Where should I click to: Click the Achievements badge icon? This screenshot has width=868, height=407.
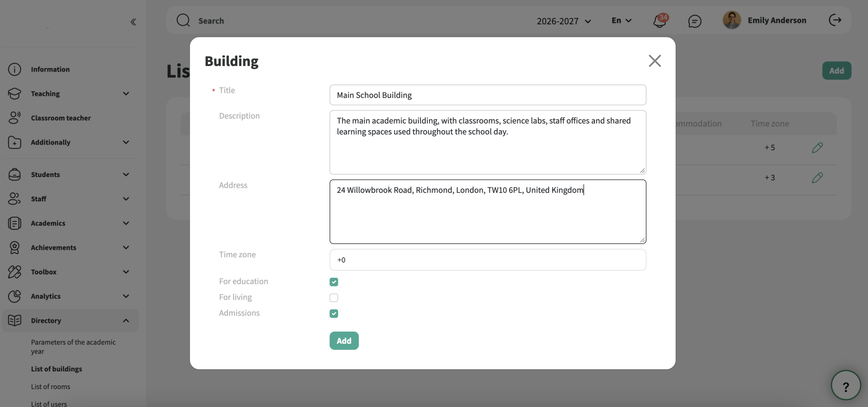click(x=14, y=247)
